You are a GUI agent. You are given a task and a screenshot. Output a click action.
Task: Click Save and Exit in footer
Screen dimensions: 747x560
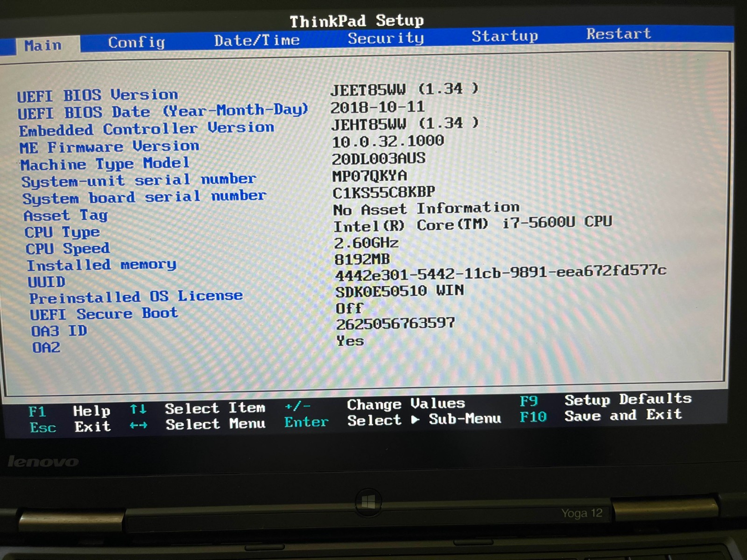623,415
